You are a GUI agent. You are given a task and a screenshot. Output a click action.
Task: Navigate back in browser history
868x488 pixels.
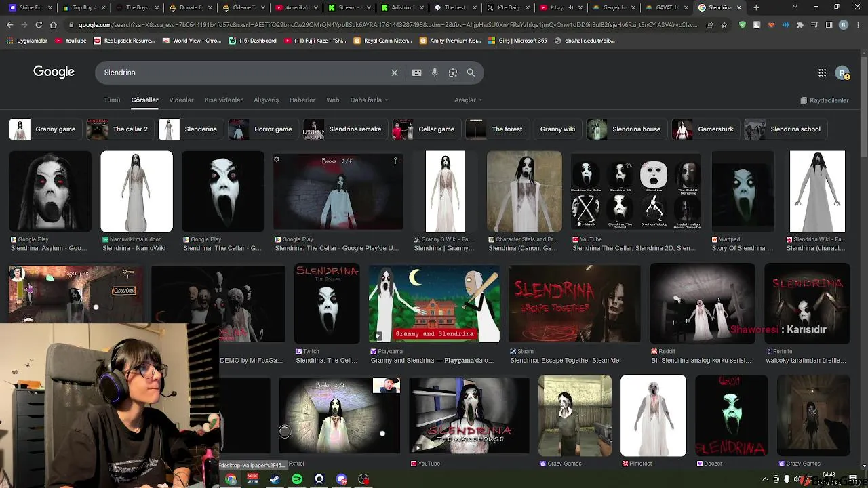[x=9, y=25]
